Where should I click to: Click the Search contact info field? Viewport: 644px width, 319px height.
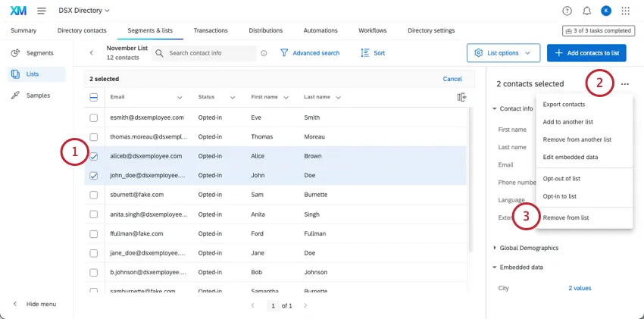click(x=210, y=53)
